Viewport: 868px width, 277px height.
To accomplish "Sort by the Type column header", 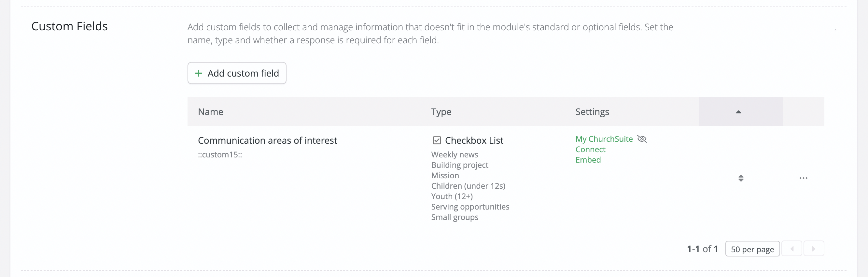I will 441,112.
